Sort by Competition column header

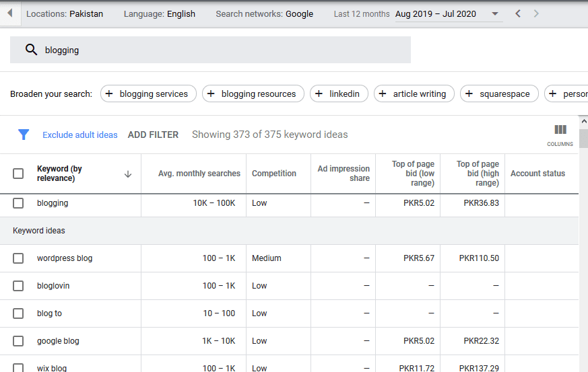(x=274, y=174)
